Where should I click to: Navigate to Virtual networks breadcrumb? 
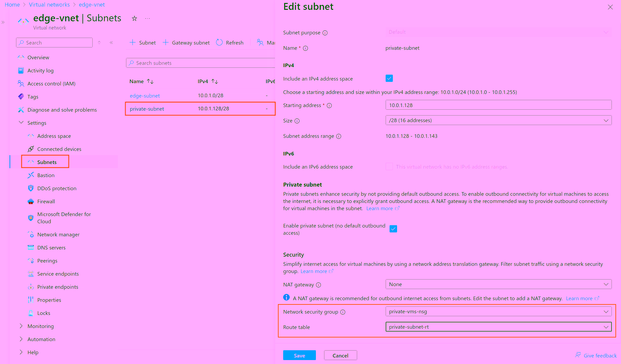point(49,4)
